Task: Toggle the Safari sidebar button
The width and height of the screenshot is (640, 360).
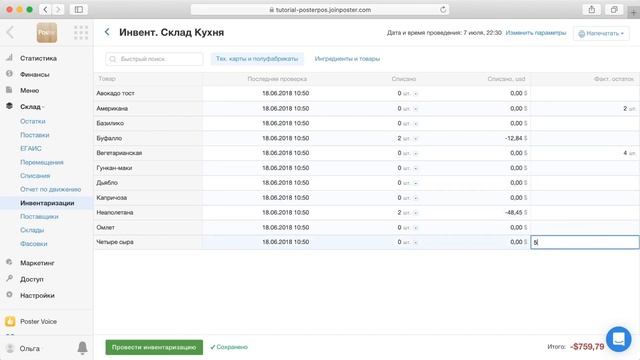Action: (x=79, y=9)
